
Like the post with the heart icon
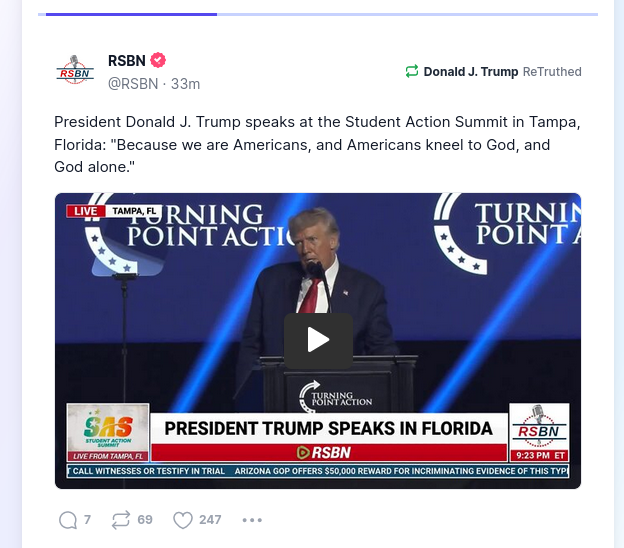pos(183,520)
